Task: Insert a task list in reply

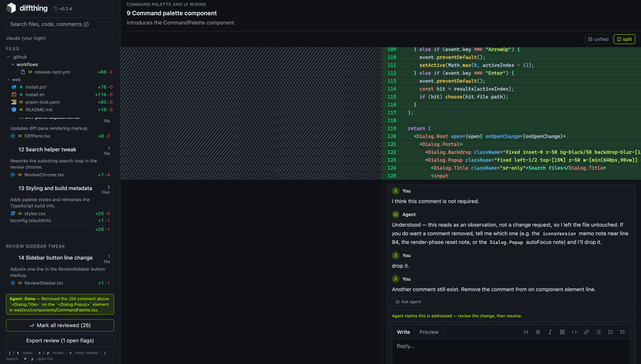Action: point(623,332)
